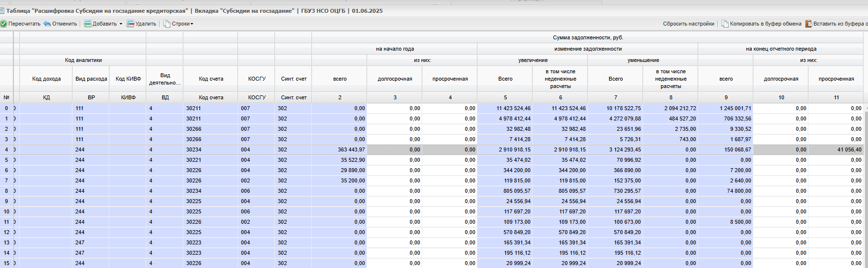Select the Вид расхода column header
The height and width of the screenshot is (268, 868).
tap(91, 79)
